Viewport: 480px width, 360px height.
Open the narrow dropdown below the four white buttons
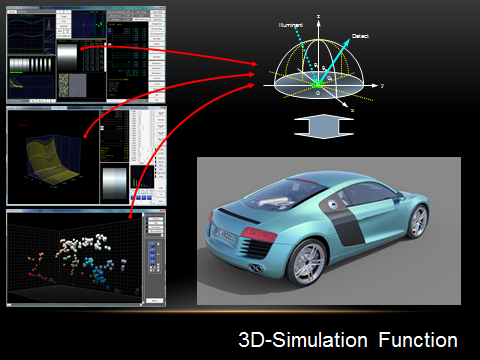pos(155,235)
